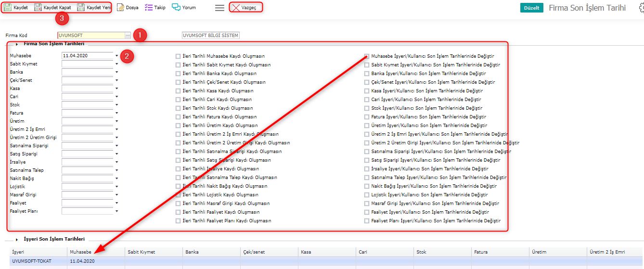Viewport: 644px width, 269px height.
Task: Click the Muhasebe column header
Action: click(x=80, y=252)
